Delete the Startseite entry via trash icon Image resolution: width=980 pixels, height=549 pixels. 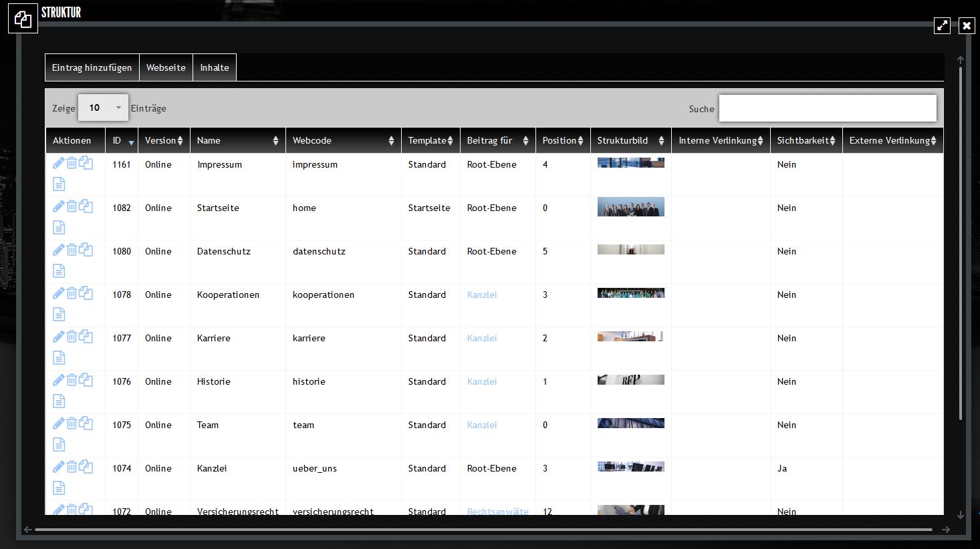point(72,206)
